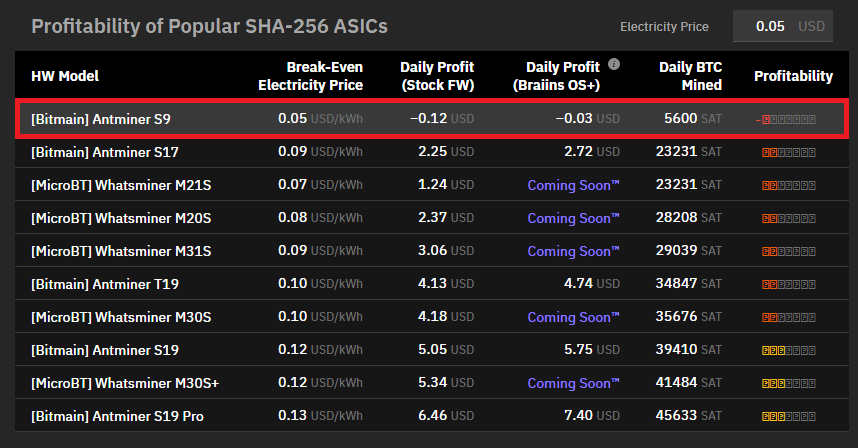Click the 6.46 USD stock profit value

point(446,416)
